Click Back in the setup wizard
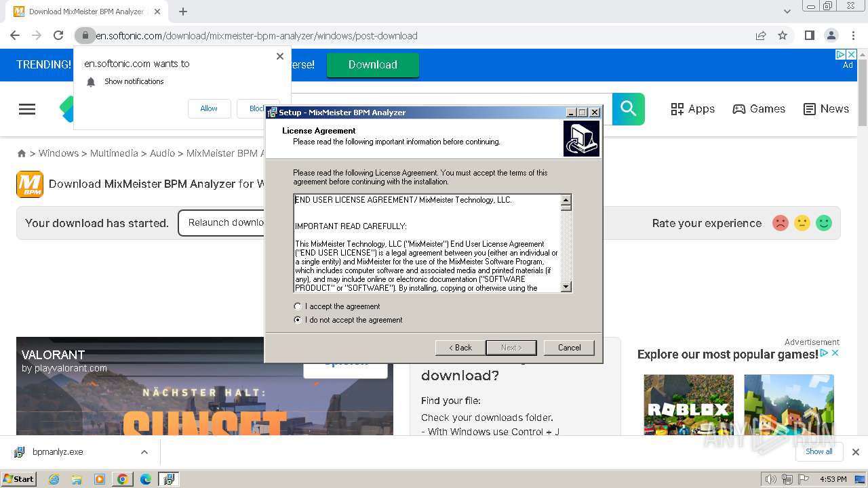Image resolution: width=868 pixels, height=488 pixels. click(460, 348)
